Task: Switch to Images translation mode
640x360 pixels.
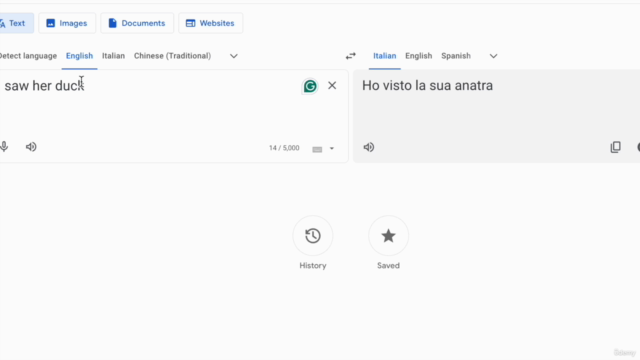Action: coord(67,23)
